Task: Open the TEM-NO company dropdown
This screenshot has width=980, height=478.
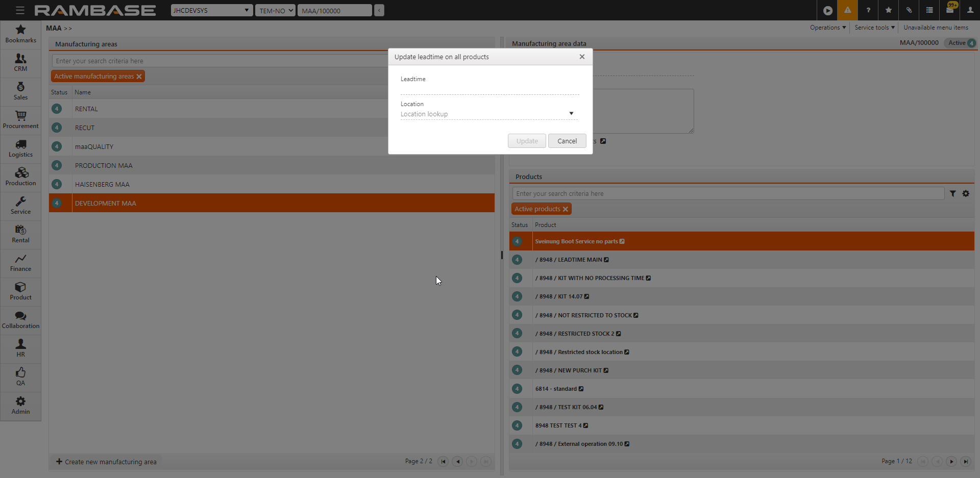Action: pos(275,10)
